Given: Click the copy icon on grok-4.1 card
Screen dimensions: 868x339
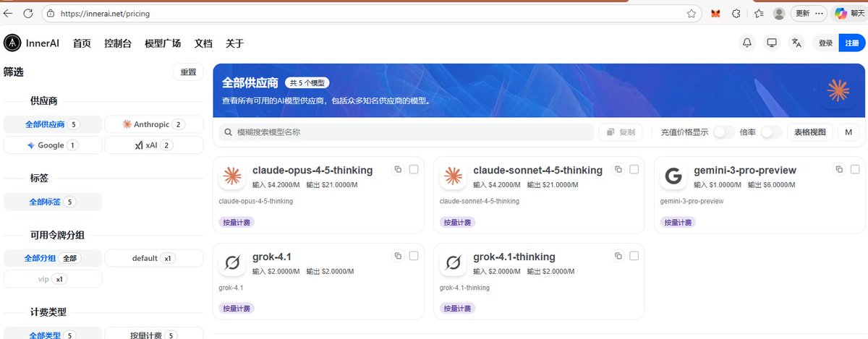Looking at the screenshot, I should 398,256.
